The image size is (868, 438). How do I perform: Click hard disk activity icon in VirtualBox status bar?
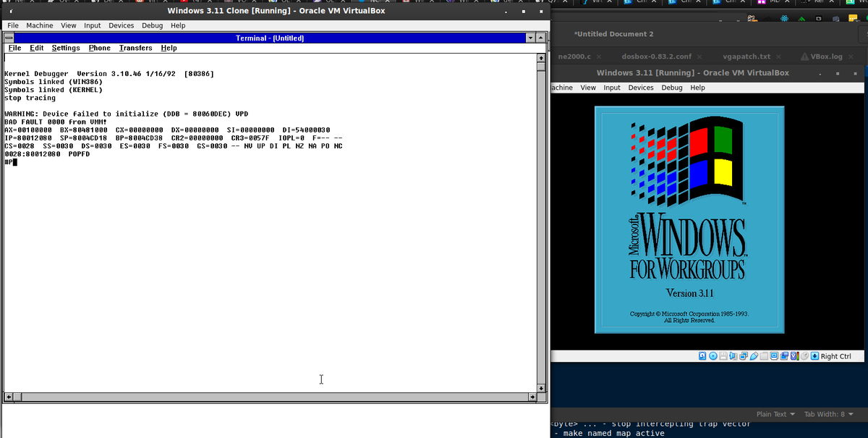702,356
